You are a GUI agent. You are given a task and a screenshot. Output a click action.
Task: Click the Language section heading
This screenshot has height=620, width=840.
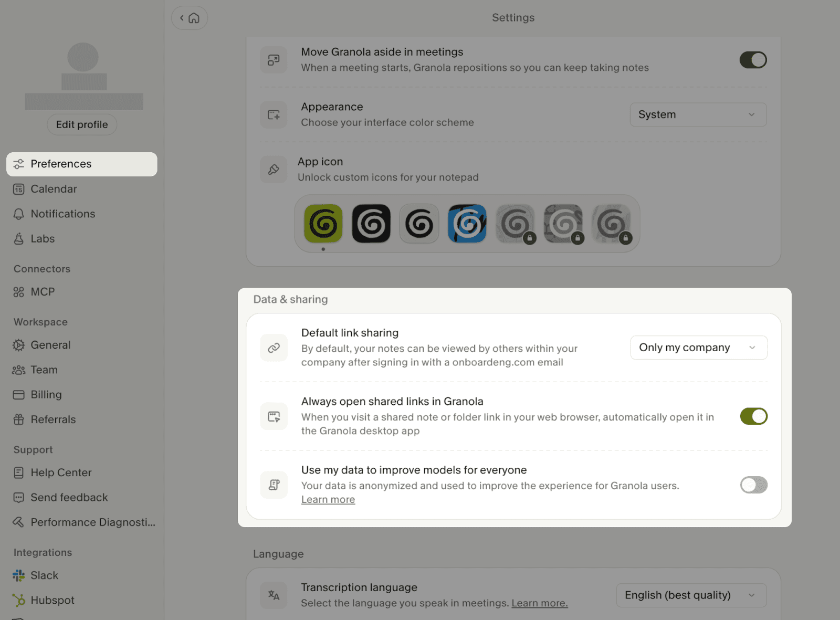point(278,554)
